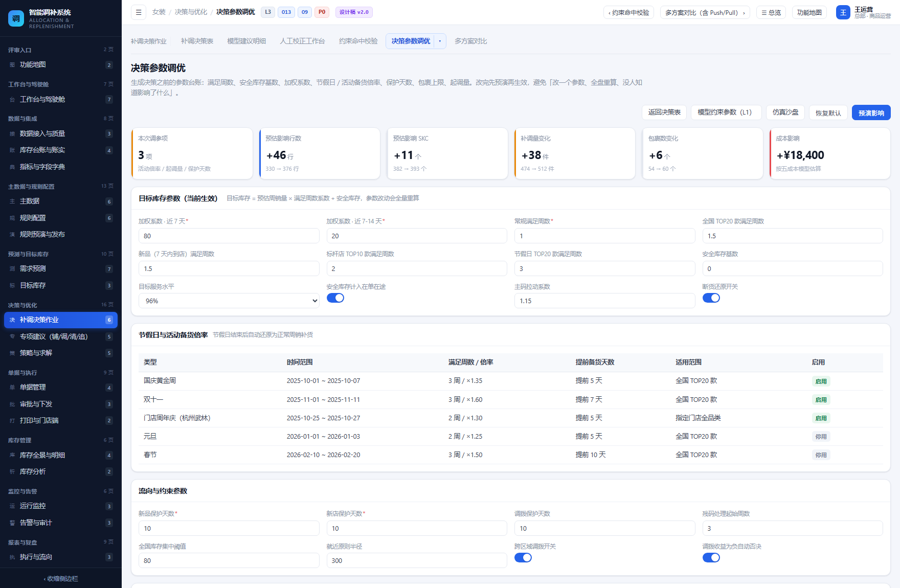Open the 目标服务水平 96% dropdown
The image size is (900, 588).
(229, 301)
